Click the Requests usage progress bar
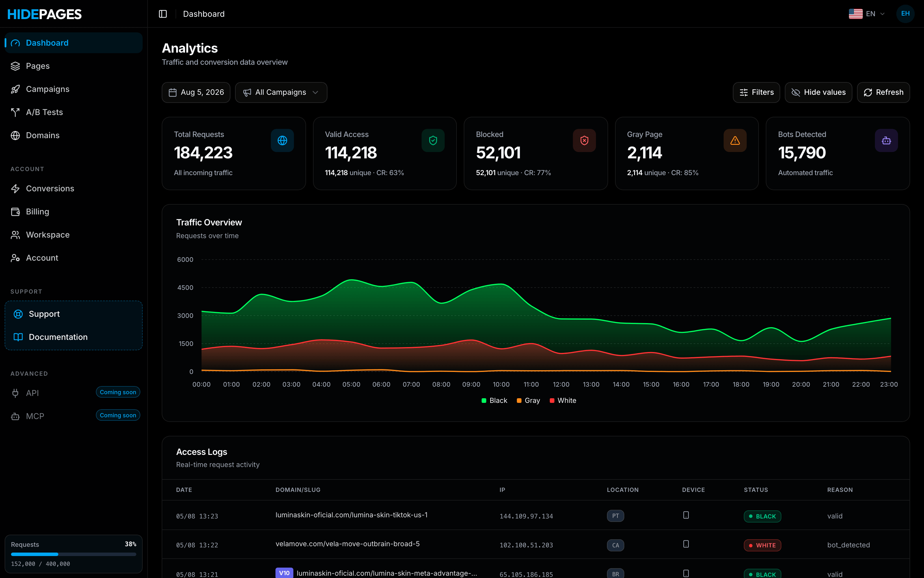Screen dimensions: 924x578 click(x=73, y=554)
